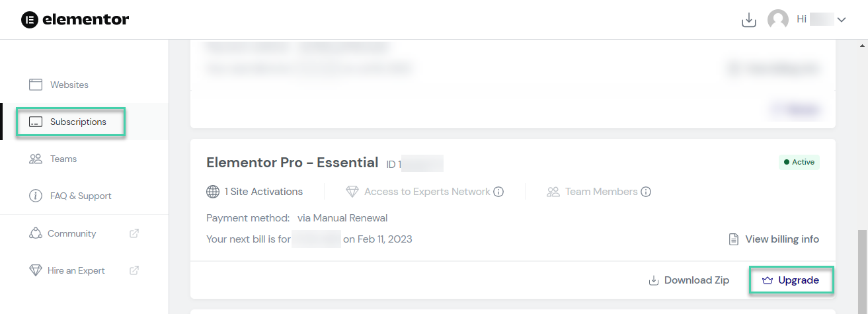Click the external-link icon beside Community

(134, 233)
